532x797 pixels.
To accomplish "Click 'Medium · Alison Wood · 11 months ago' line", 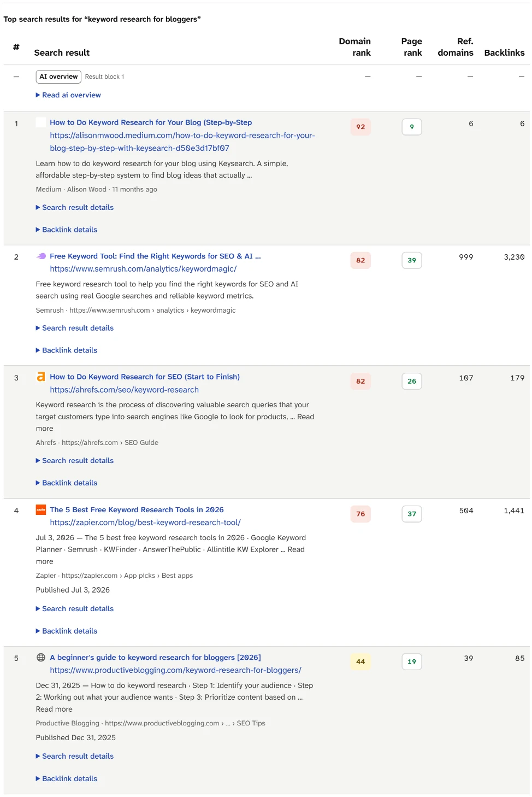I will (x=96, y=189).
